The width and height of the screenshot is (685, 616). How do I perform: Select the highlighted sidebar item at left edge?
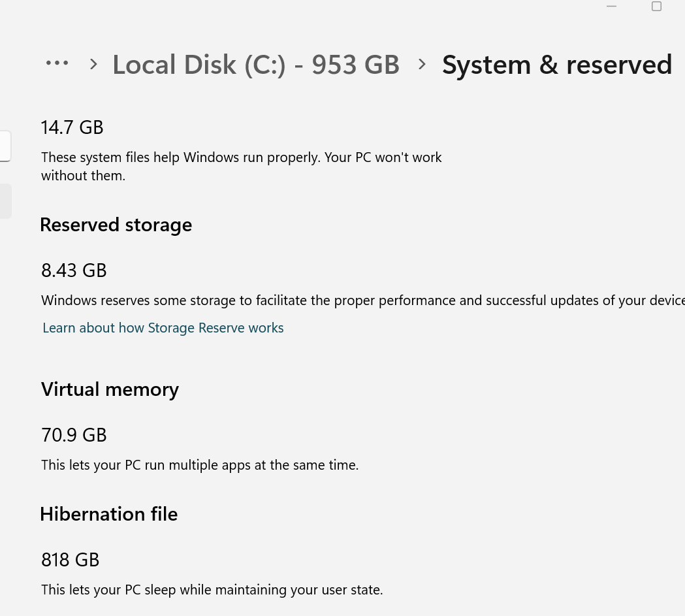pyautogui.click(x=5, y=201)
